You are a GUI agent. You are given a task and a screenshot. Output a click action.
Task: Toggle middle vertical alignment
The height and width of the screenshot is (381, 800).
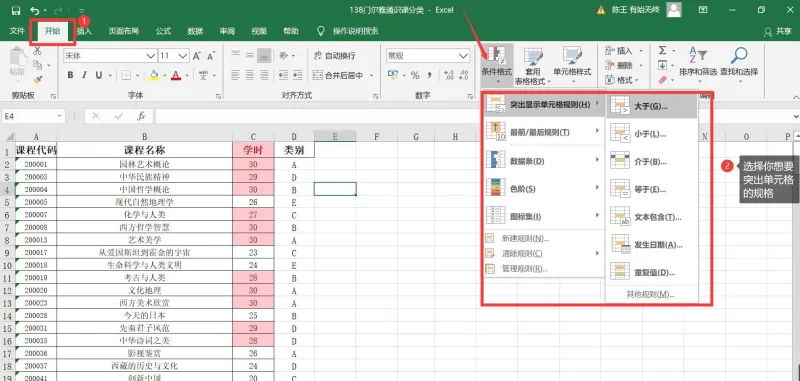(249, 55)
